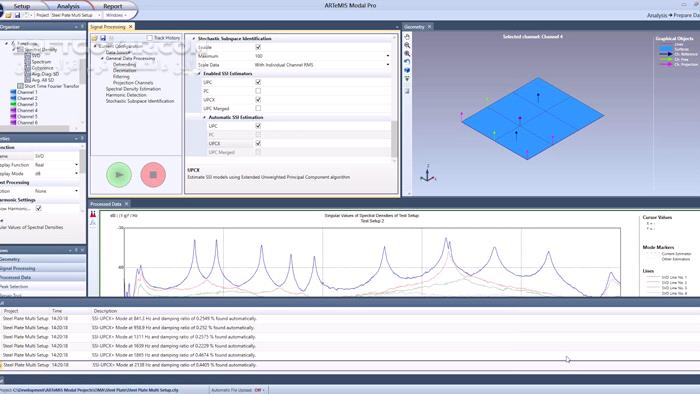Click the open folder icon in Signal Processing
This screenshot has height=394, width=700.
click(95, 38)
